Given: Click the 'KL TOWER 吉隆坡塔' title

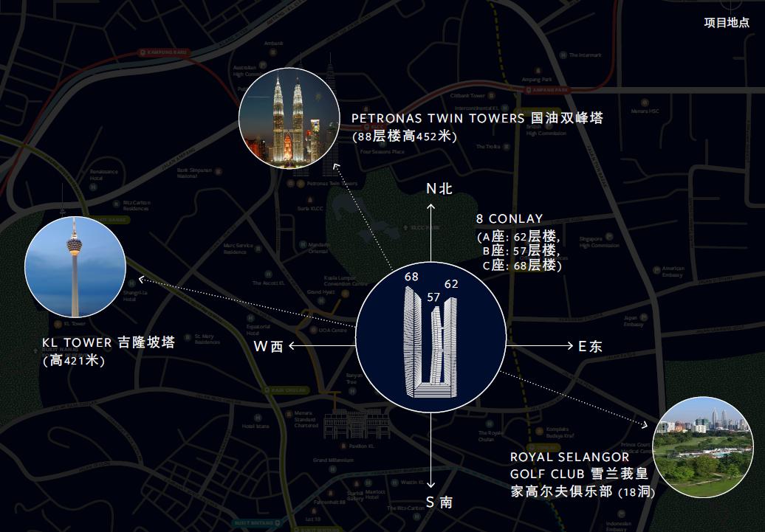Looking at the screenshot, I should [x=109, y=342].
